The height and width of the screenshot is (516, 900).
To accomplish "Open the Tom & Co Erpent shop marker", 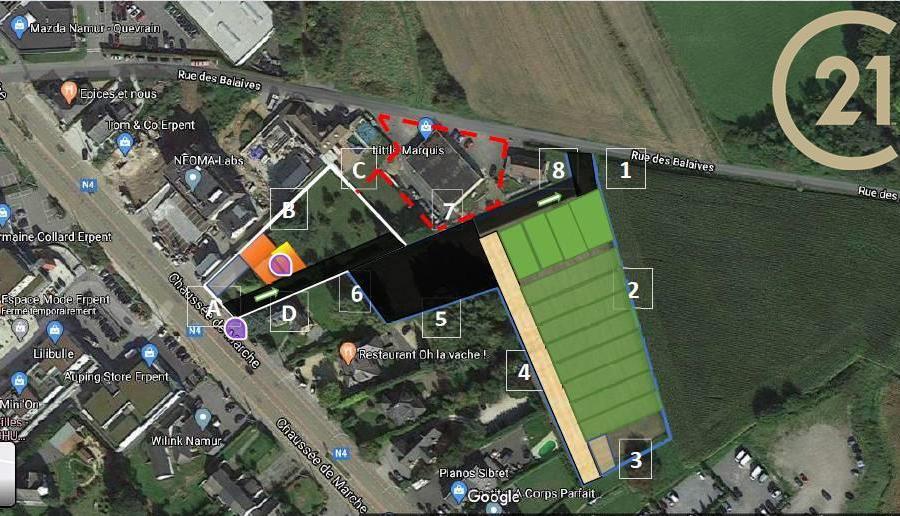I will (x=125, y=143).
